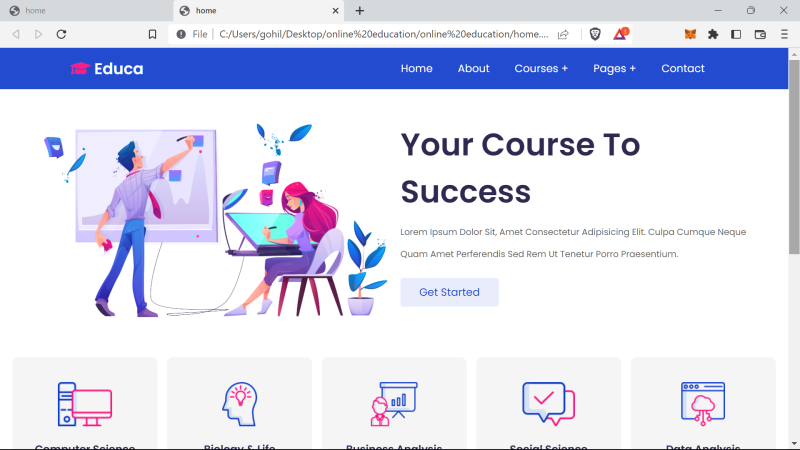Click the share page icon in address bar
The width and height of the screenshot is (800, 450).
[x=563, y=34]
